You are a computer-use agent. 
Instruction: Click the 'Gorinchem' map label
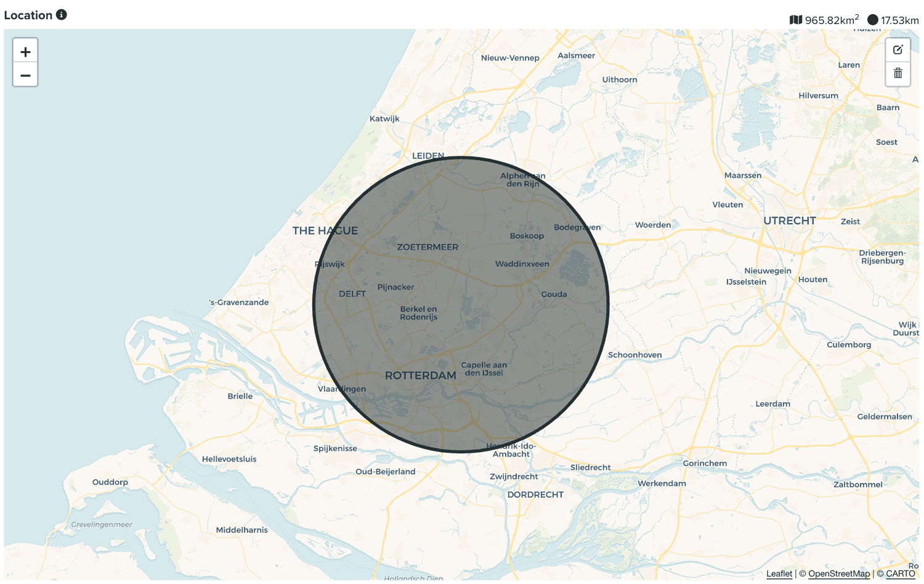coord(705,463)
